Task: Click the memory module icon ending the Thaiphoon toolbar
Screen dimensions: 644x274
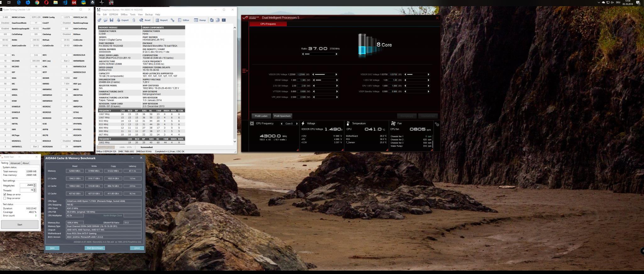Action: coord(224,20)
